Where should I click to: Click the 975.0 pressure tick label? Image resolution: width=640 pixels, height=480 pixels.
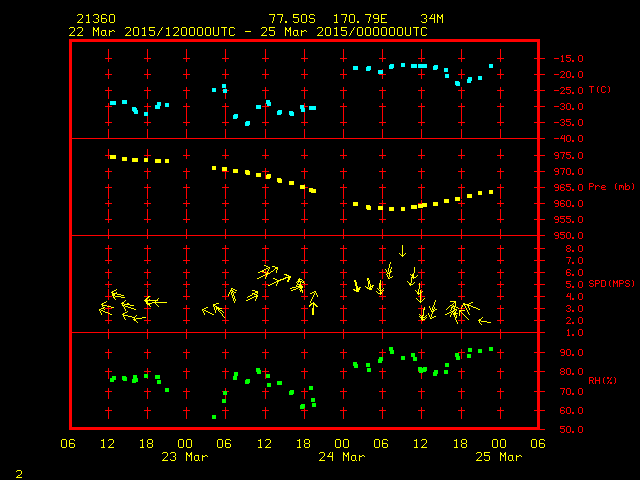click(568, 156)
